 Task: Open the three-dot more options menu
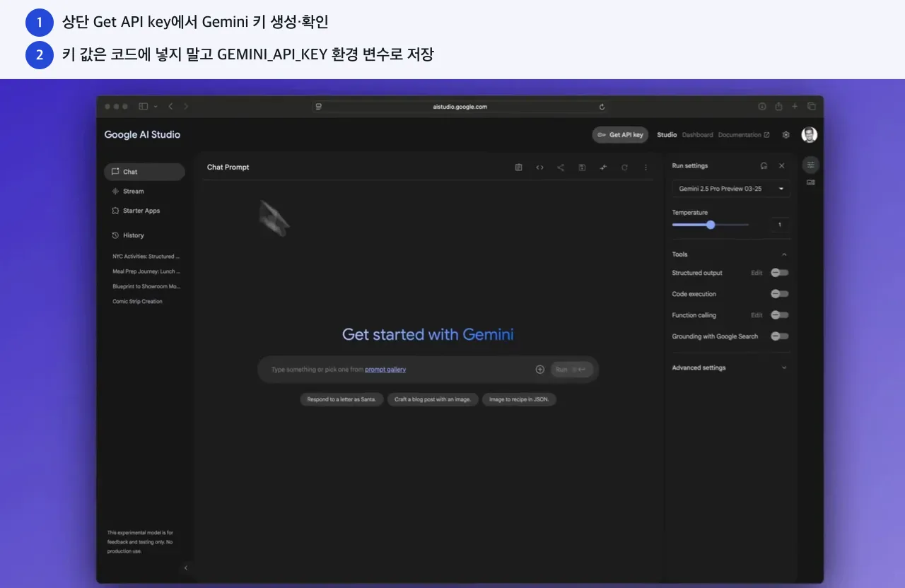(645, 167)
